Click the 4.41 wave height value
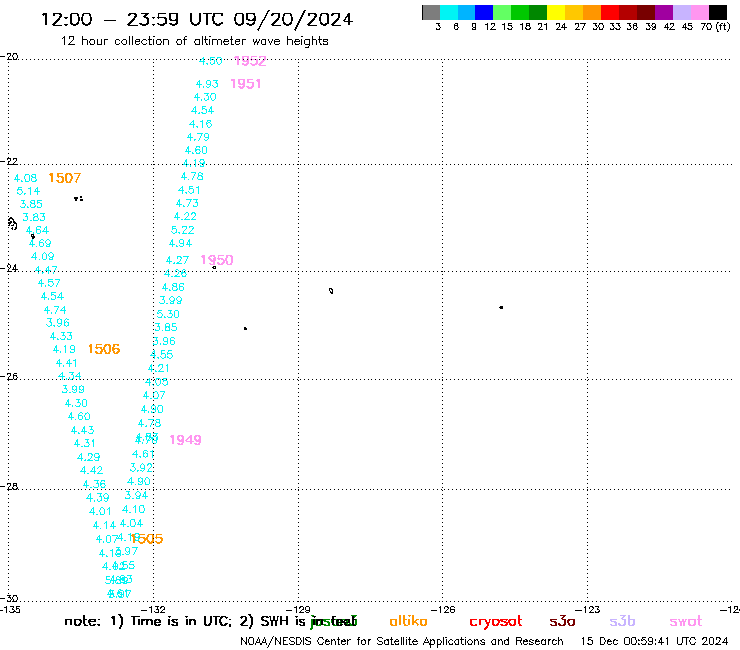The height and width of the screenshot is (650, 740). click(67, 363)
